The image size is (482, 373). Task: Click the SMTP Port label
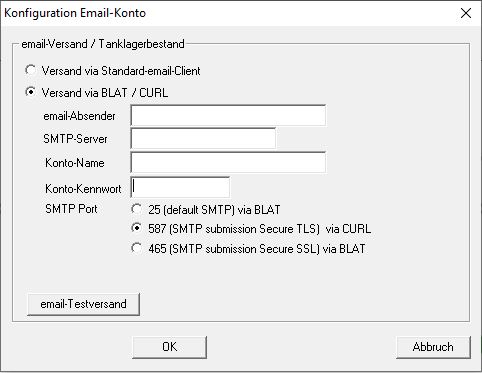[71, 209]
